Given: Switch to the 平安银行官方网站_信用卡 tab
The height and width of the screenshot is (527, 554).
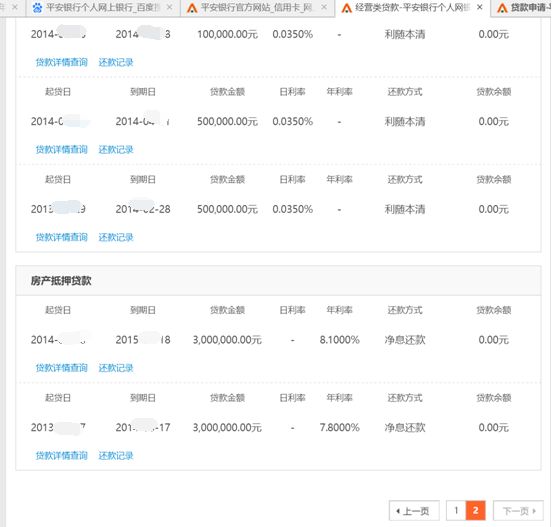Looking at the screenshot, I should [257, 8].
